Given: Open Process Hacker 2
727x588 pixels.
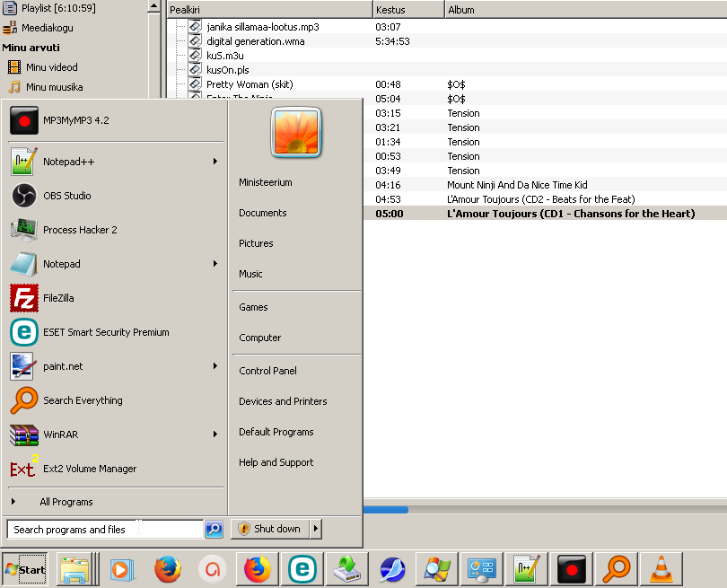Looking at the screenshot, I should point(116,230).
